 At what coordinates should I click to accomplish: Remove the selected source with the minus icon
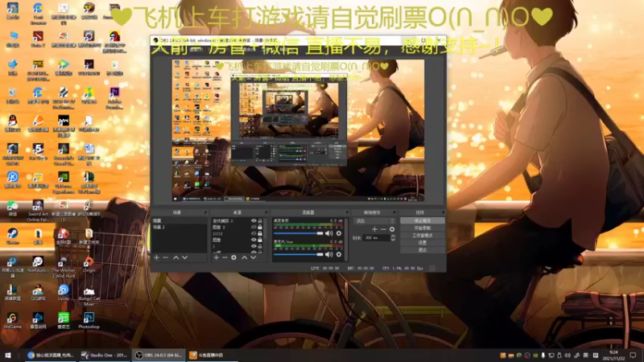(x=225, y=257)
